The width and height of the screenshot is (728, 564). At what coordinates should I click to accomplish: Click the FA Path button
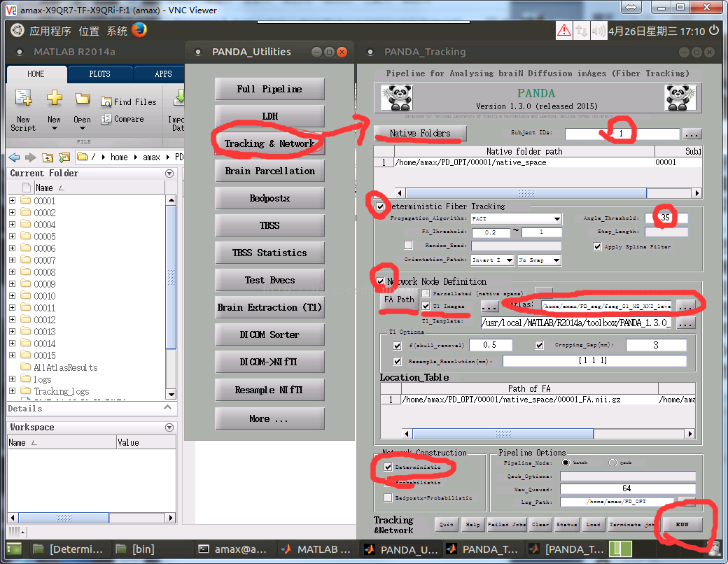pyautogui.click(x=399, y=299)
